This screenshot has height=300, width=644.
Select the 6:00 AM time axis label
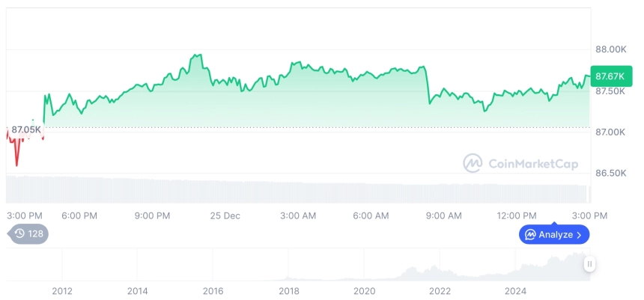pos(371,215)
